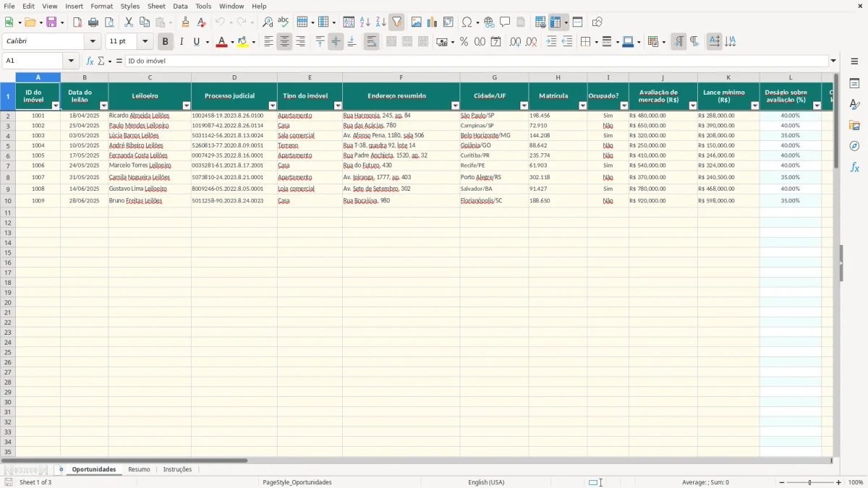Clear direct formatting
Image resolution: width=868 pixels, height=488 pixels.
pos(202,22)
